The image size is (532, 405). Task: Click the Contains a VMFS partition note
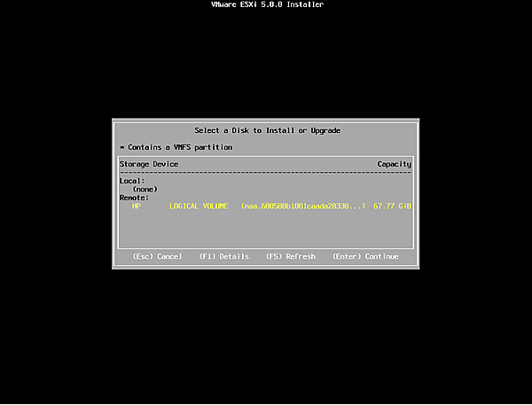click(x=176, y=147)
